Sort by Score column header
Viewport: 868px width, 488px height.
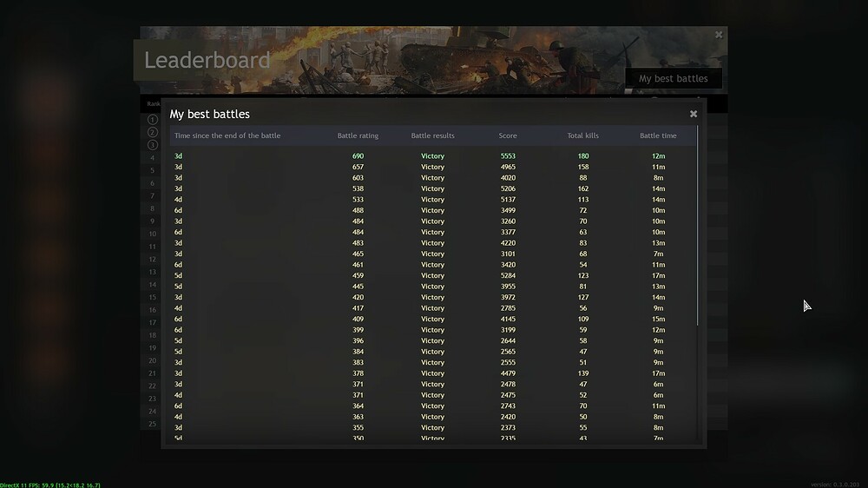tap(508, 135)
